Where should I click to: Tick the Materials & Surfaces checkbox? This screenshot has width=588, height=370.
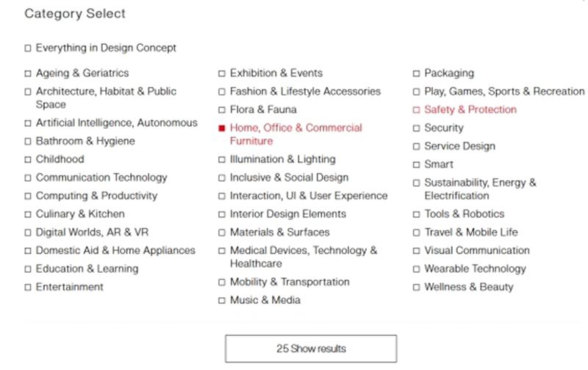222,232
